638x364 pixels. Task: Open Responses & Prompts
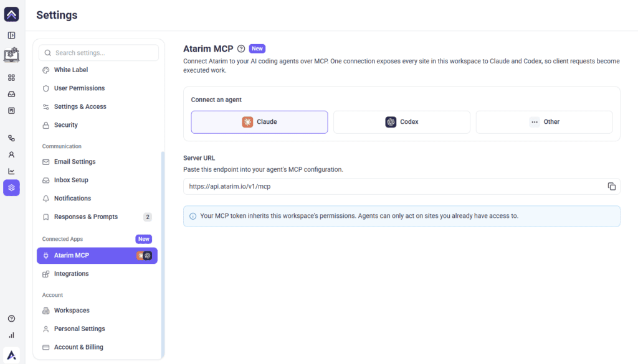point(97,217)
